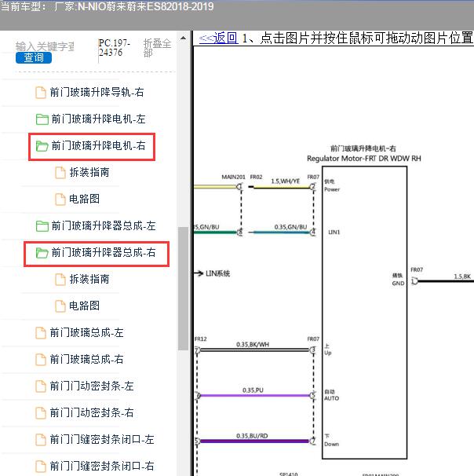
Task: Click document icon of 前门玻璃总成-左
Action: [41, 333]
